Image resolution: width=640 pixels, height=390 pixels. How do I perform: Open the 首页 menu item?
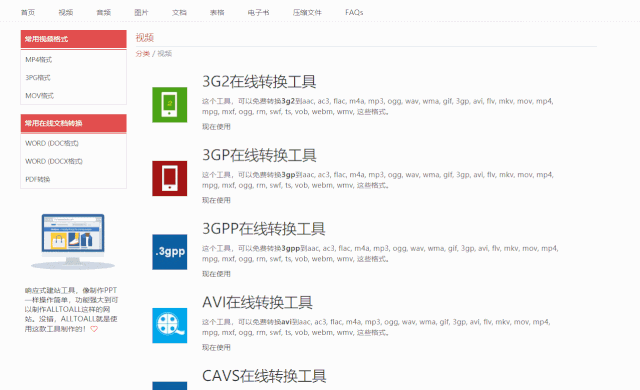pos(28,13)
